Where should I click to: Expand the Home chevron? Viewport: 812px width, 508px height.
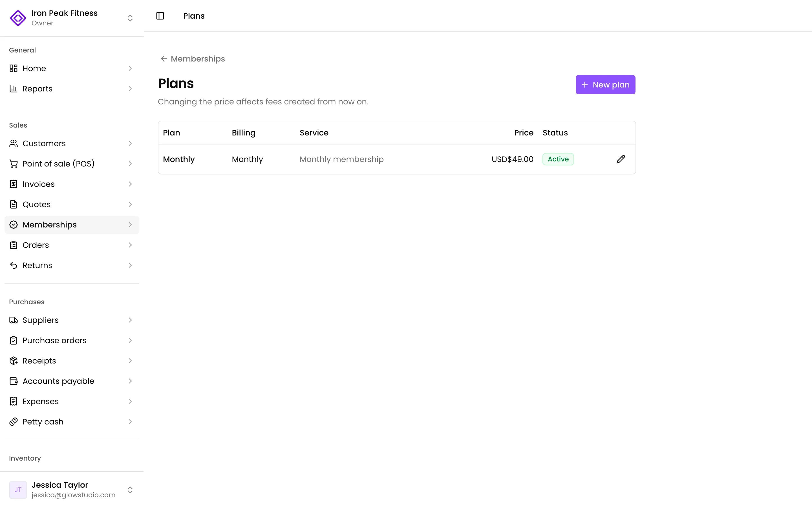pyautogui.click(x=130, y=68)
